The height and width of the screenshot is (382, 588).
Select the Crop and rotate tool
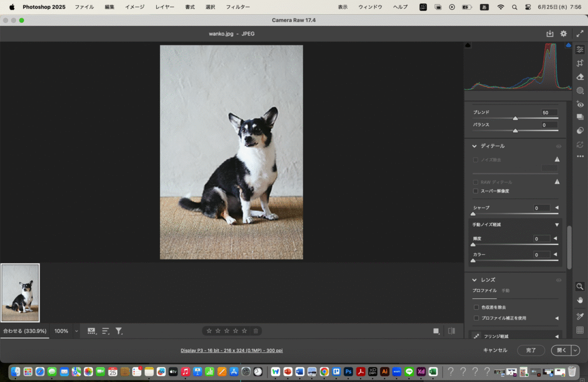(580, 63)
